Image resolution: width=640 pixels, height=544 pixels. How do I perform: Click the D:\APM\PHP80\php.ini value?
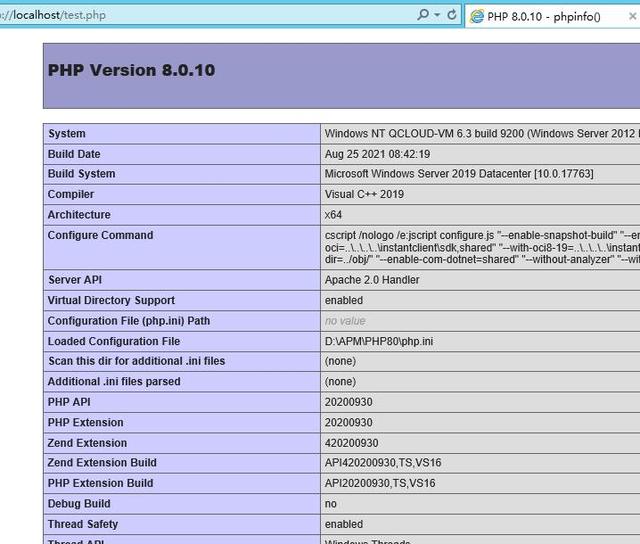coord(379,341)
